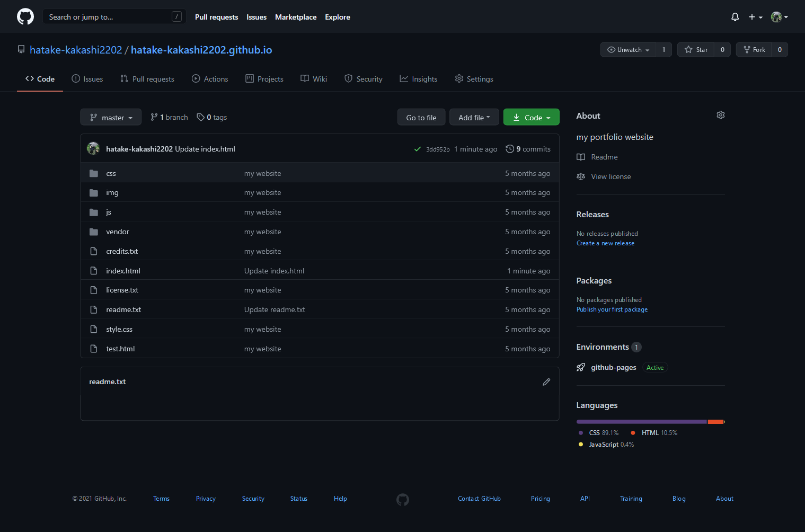Click Publish your first package link
Viewport: 805px width, 532px height.
tap(612, 309)
